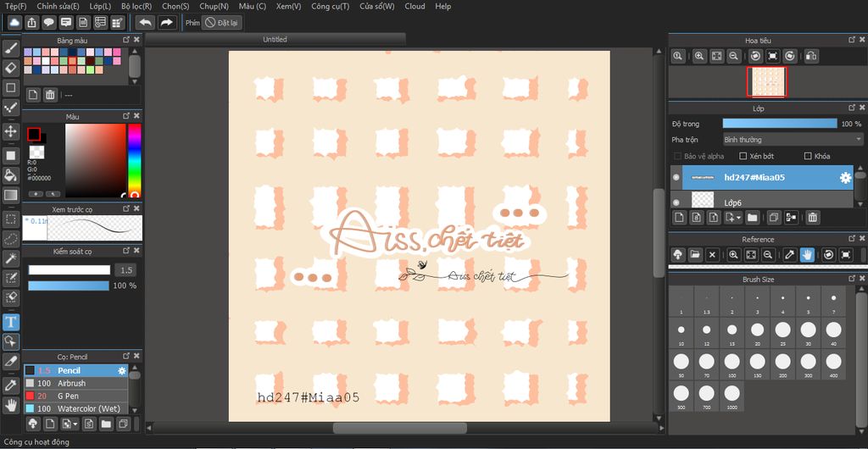Delete palette color with trash icon
This screenshot has width=868, height=449.
tap(50, 95)
